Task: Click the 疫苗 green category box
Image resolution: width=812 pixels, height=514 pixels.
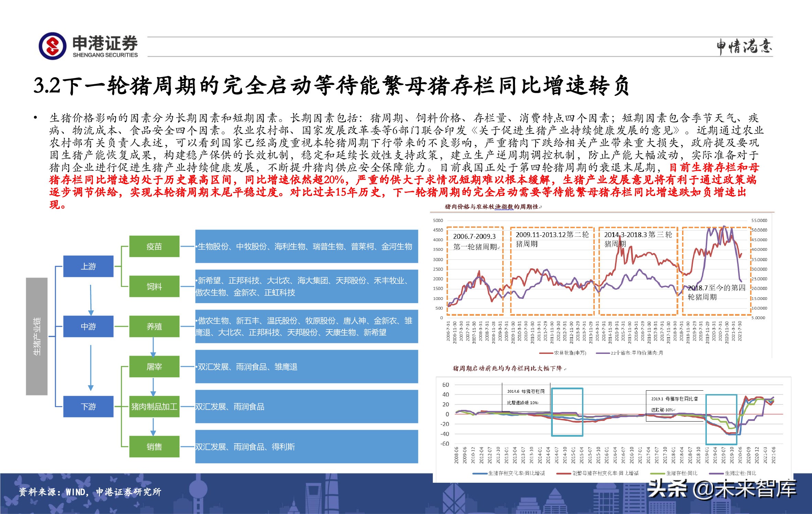Action: [154, 246]
